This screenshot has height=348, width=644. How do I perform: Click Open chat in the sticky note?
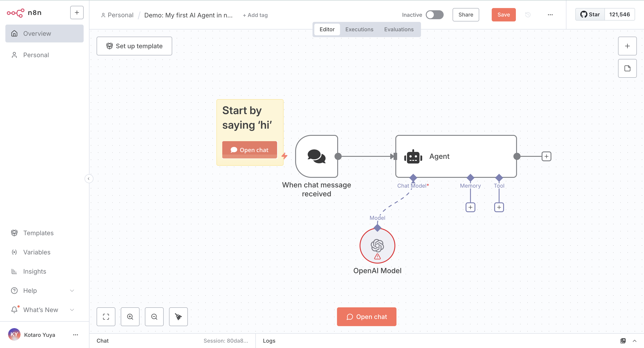[x=250, y=150]
